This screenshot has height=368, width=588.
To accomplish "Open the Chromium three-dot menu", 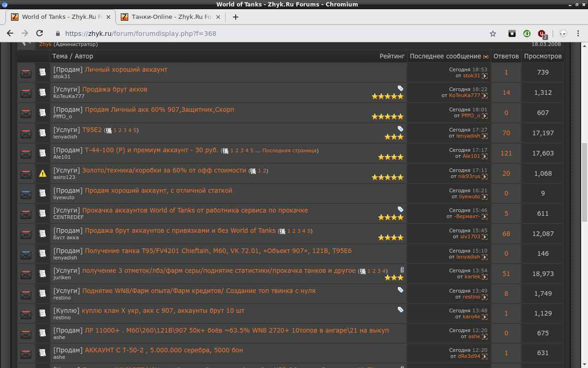I will click(x=577, y=34).
